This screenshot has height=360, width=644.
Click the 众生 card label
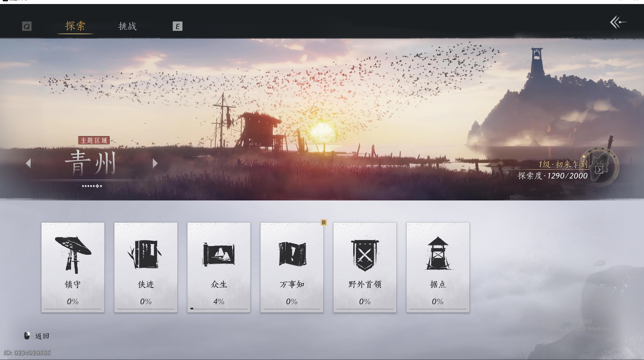(x=219, y=285)
